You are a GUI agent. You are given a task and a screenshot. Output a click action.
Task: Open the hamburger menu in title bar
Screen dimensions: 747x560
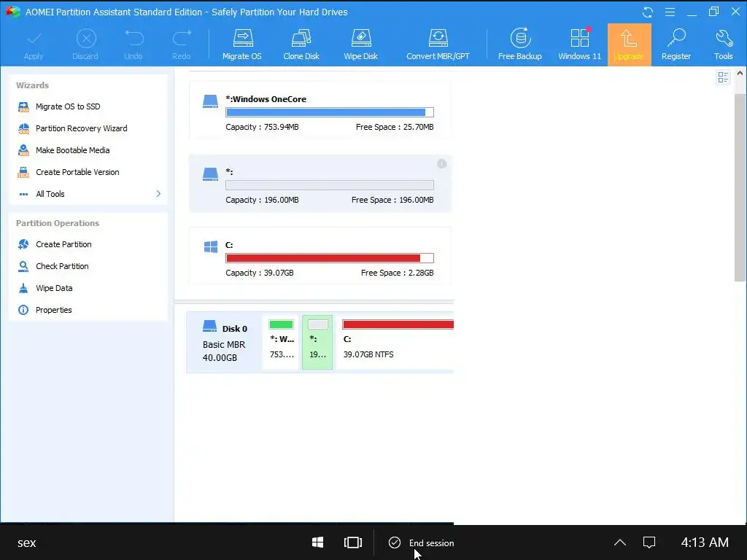(670, 12)
